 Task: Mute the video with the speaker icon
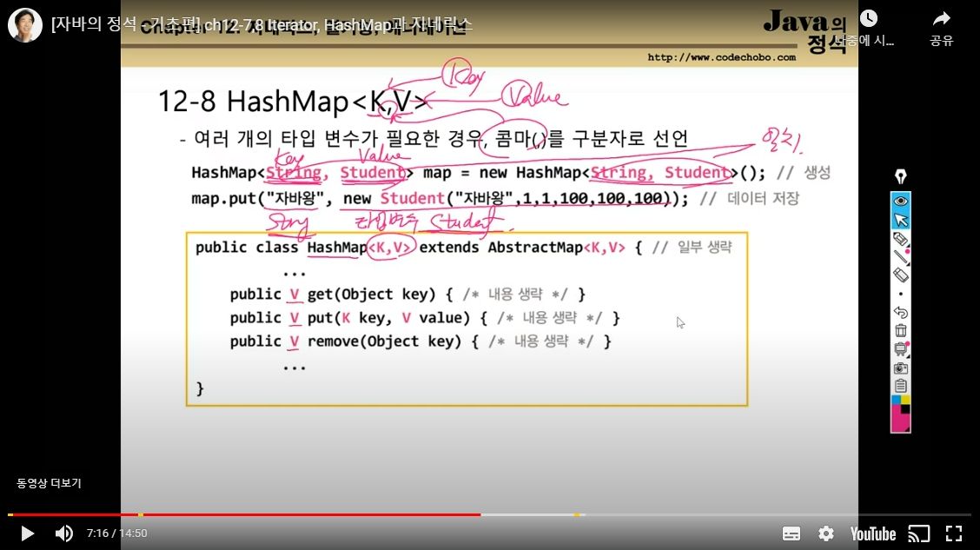tap(63, 533)
